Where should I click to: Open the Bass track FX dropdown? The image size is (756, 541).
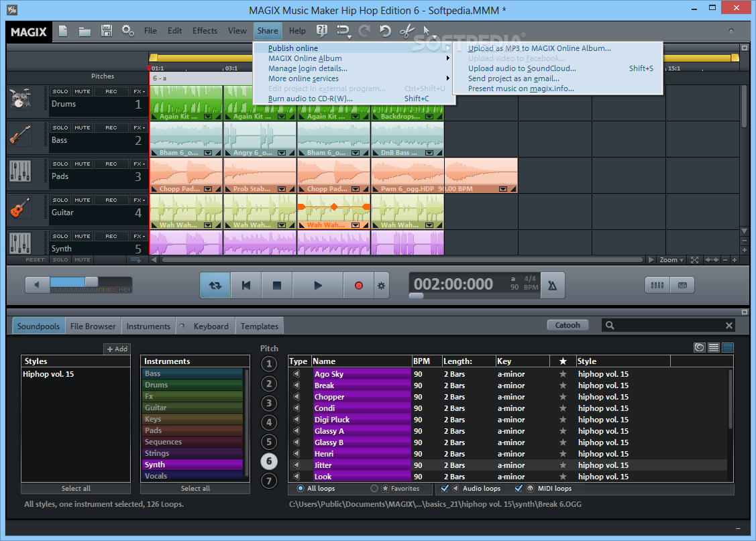(x=139, y=127)
